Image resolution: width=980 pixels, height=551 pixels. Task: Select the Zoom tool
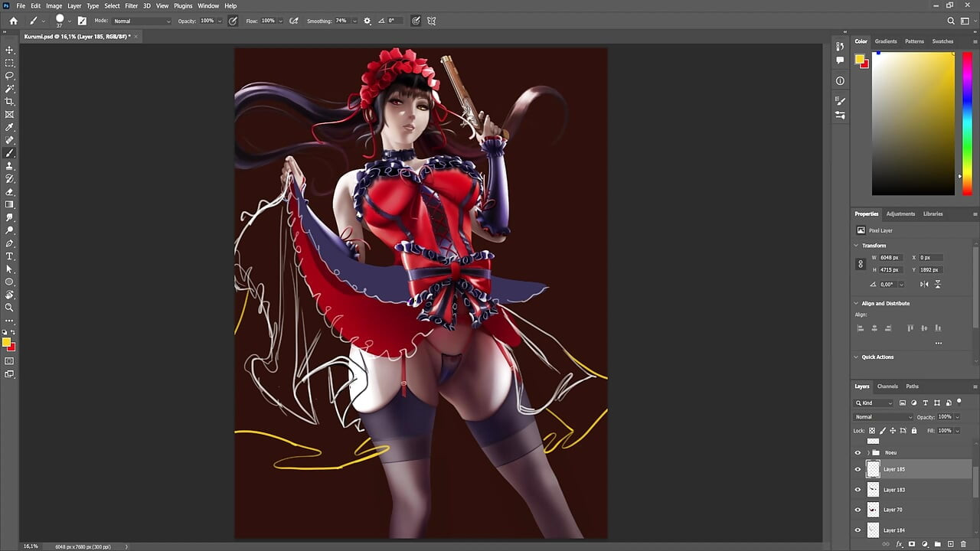pyautogui.click(x=10, y=308)
